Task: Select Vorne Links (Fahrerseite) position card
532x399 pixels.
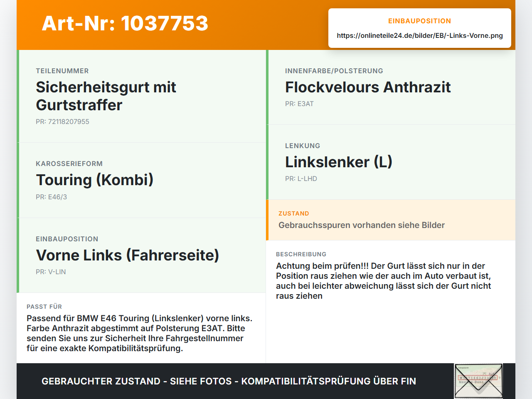Action: pyautogui.click(x=141, y=255)
